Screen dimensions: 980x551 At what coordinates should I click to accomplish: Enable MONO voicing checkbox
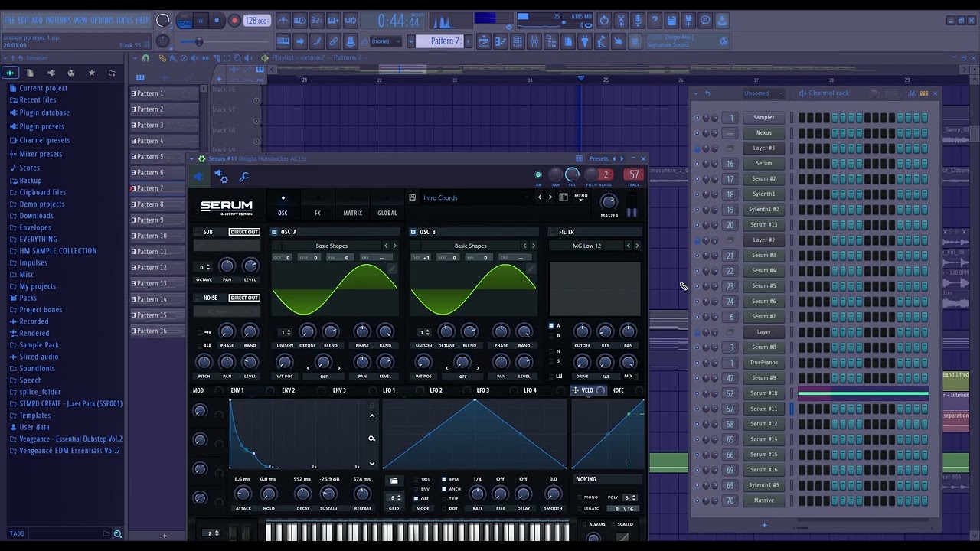click(x=580, y=497)
